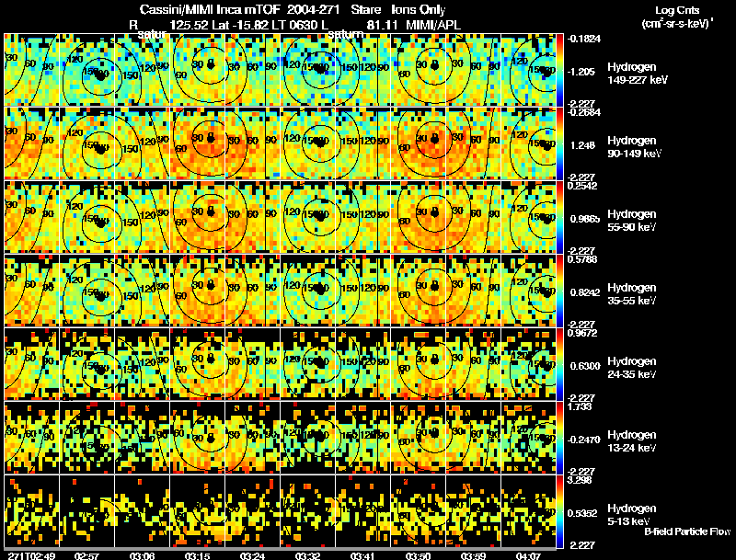Click the 'Hydrogen 55-90 keV' row label
Screen dimensions: 736x560
[x=632, y=221]
